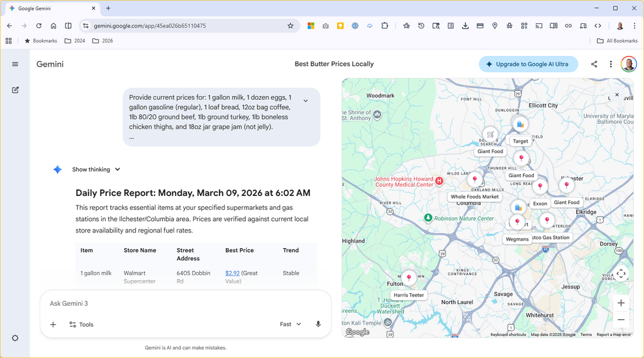The height and width of the screenshot is (358, 644).
Task: Start a new chat with compose icon
Action: (x=15, y=90)
